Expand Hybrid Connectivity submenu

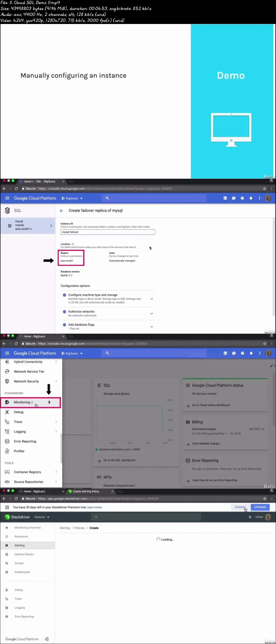click(x=56, y=362)
